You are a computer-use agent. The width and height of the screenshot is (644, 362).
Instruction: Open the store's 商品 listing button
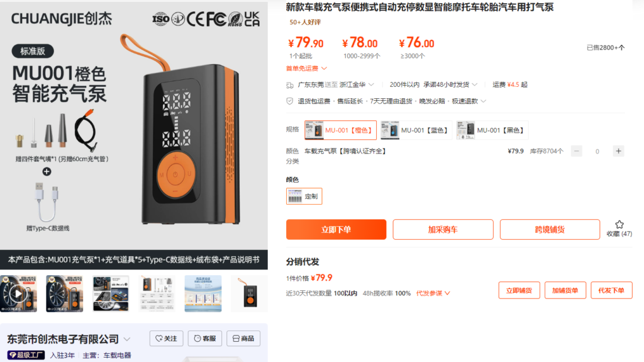pos(243,339)
